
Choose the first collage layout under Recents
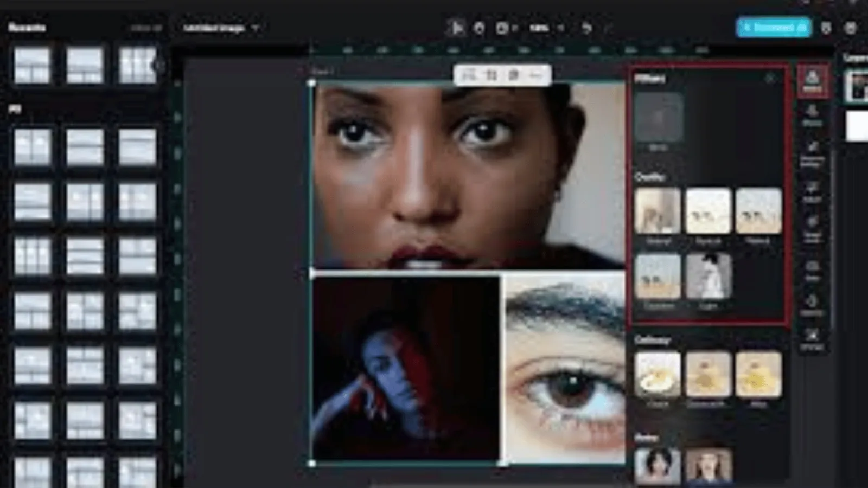click(x=33, y=66)
